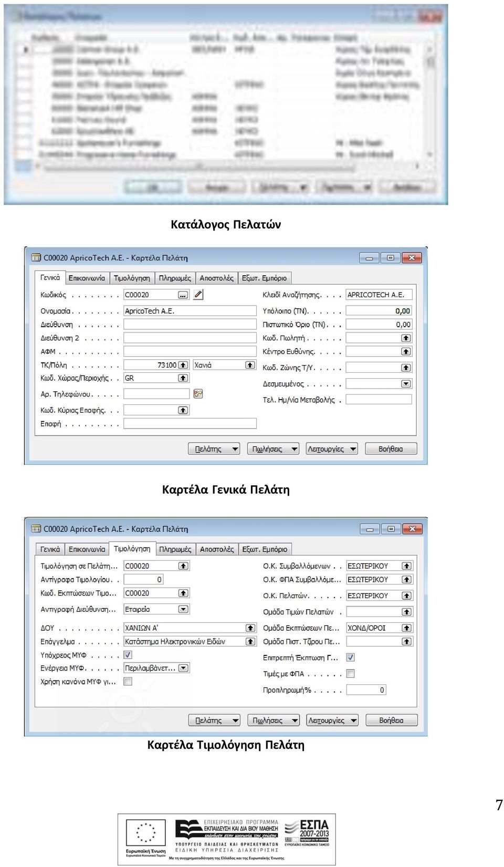Click the title bar icon of the bottom card window
The height and width of the screenshot is (867, 504).
36,529
